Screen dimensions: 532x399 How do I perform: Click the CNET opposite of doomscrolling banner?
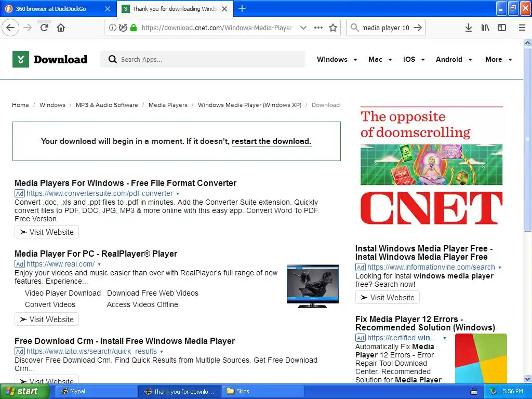[432, 166]
